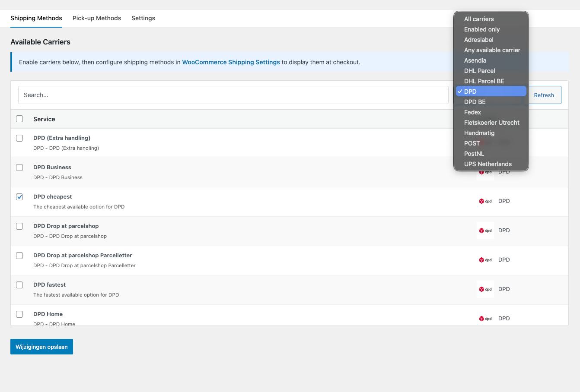The width and height of the screenshot is (580, 392).
Task: Tick the DPD Business checkbox
Action: click(x=19, y=168)
